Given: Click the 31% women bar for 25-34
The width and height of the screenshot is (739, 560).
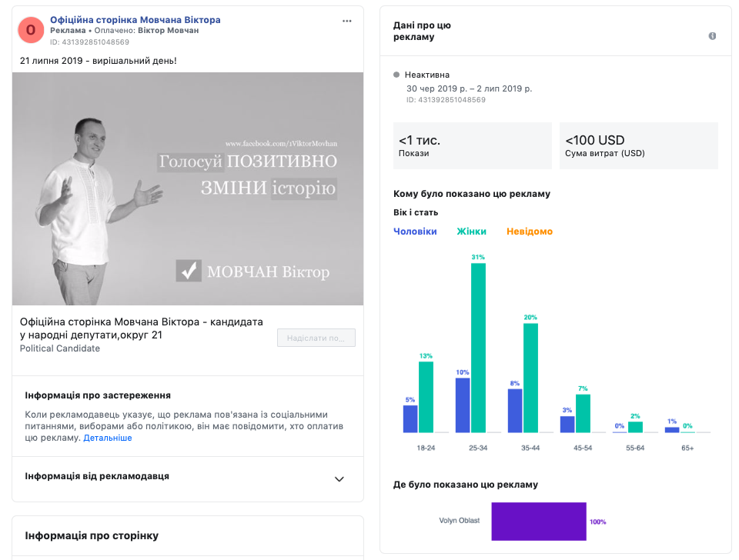Looking at the screenshot, I should pyautogui.click(x=478, y=348).
